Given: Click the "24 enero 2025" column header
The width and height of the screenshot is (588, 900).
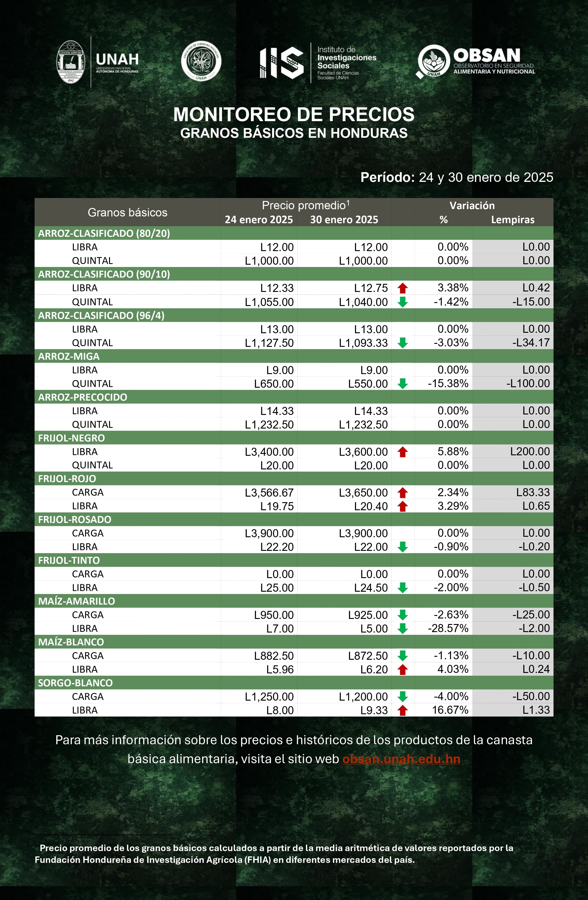Looking at the screenshot, I should 259,220.
